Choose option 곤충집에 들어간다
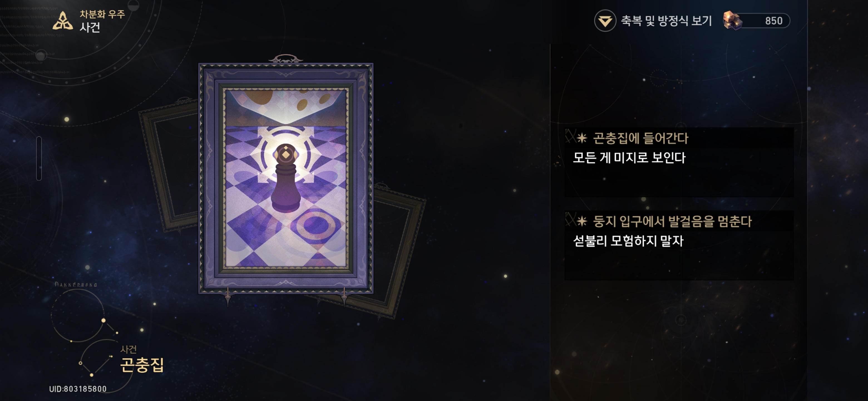Screen dimensions: 868x401 tap(679, 162)
